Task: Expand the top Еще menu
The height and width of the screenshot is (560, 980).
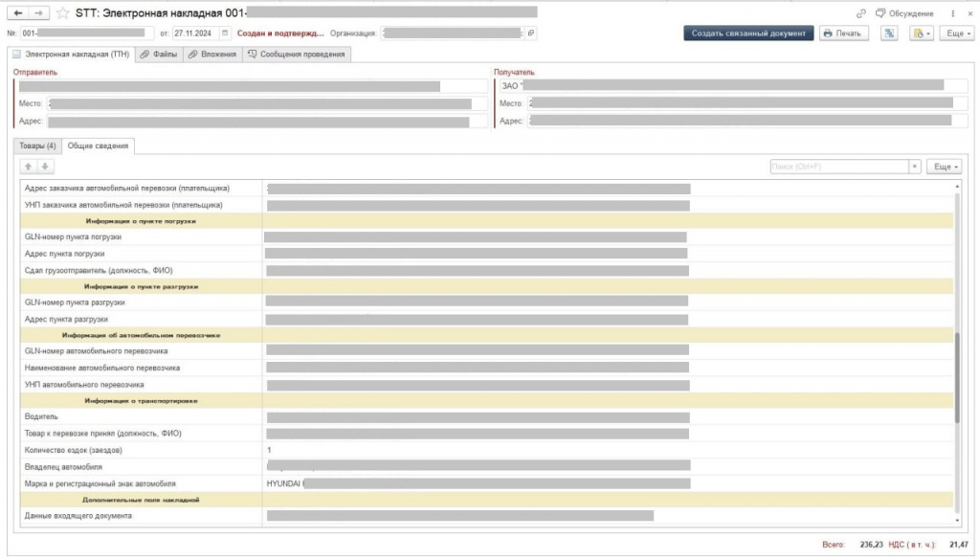Action: [957, 34]
